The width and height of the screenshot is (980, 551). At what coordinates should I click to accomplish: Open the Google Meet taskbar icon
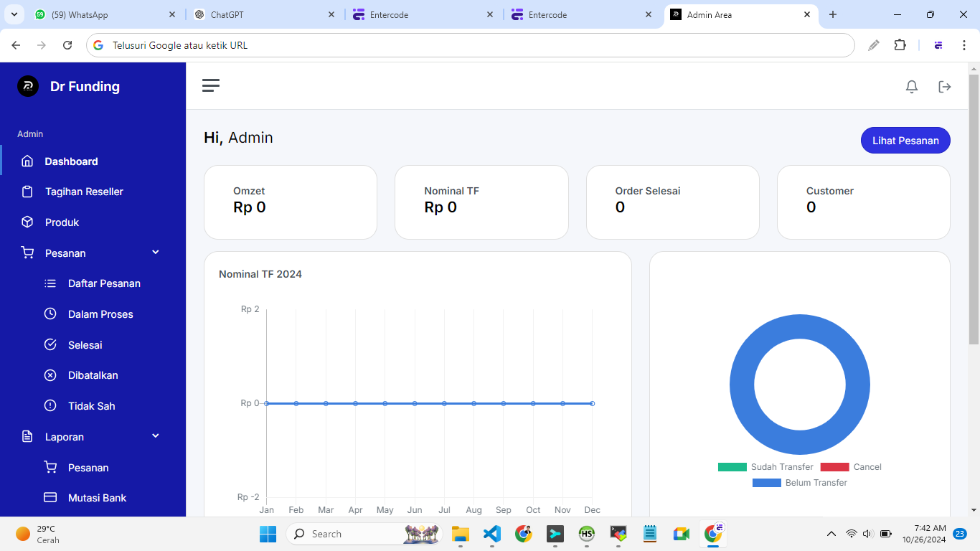tap(681, 534)
